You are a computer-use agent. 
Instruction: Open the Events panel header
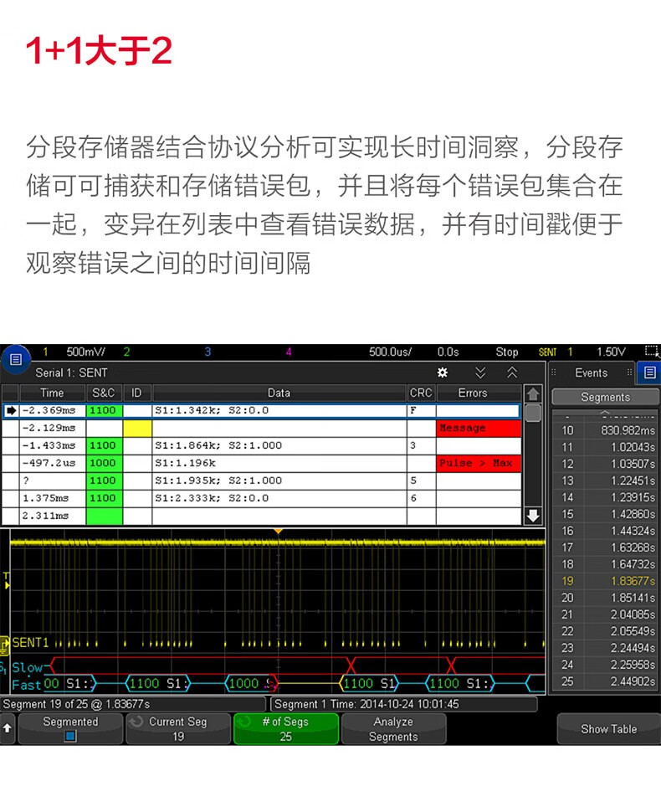(591, 373)
